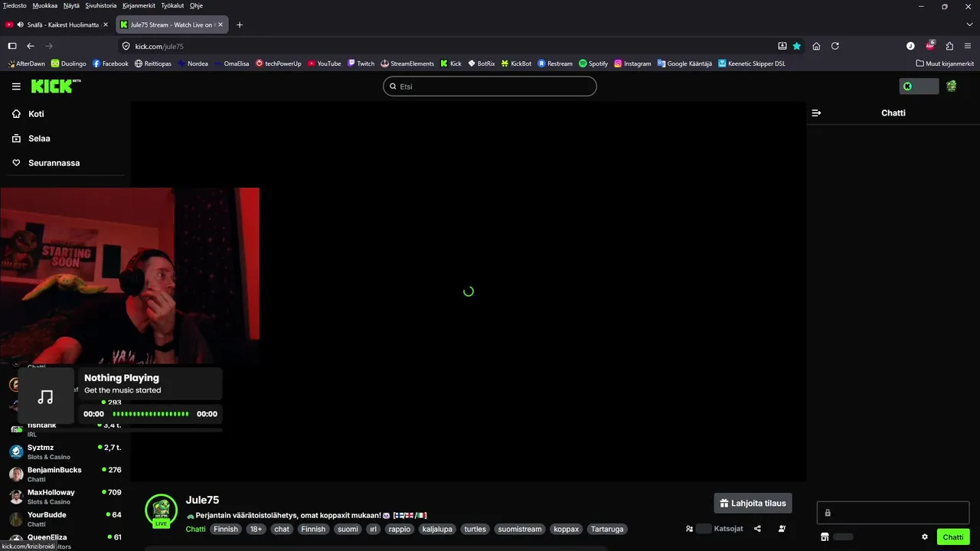Open the Duolingo bookmark
The image size is (980, 551).
point(69,64)
